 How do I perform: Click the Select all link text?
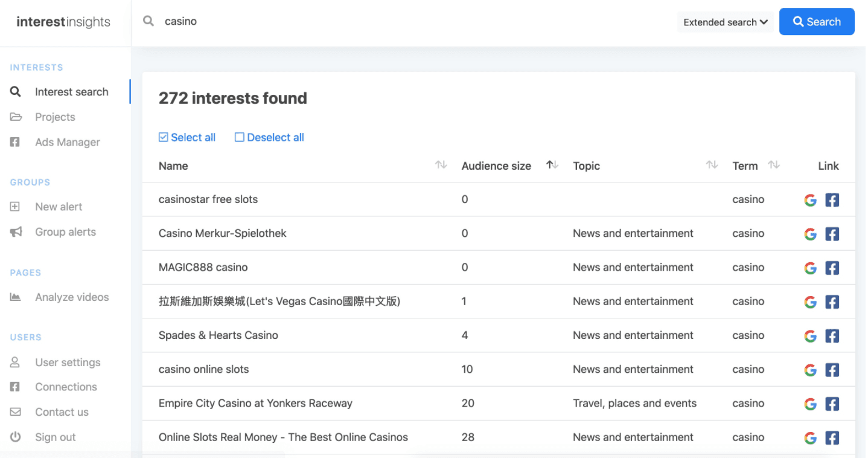[193, 137]
